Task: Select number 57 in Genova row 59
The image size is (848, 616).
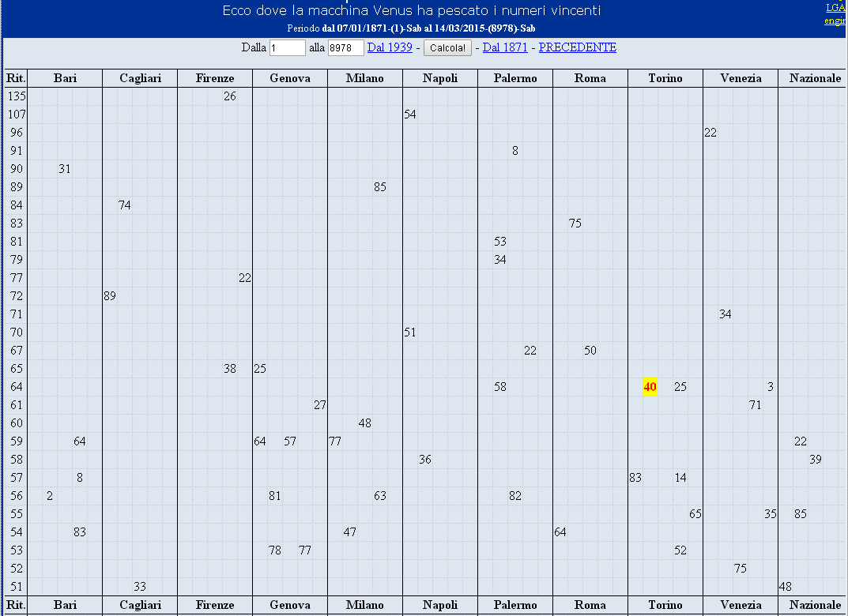Action: tap(290, 441)
